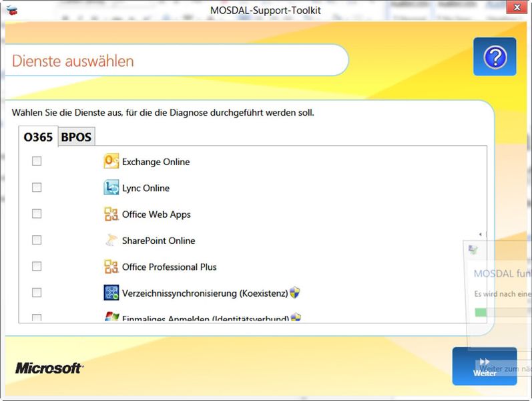Check the Office Web Apps checkbox
Image resolution: width=532 pixels, height=401 pixels.
point(37,214)
